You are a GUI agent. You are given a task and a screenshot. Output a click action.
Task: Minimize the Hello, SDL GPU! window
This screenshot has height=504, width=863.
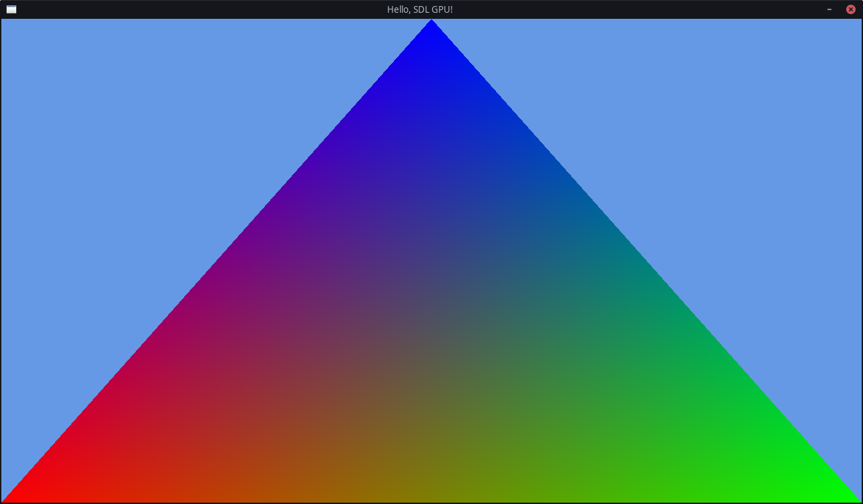[x=829, y=9]
